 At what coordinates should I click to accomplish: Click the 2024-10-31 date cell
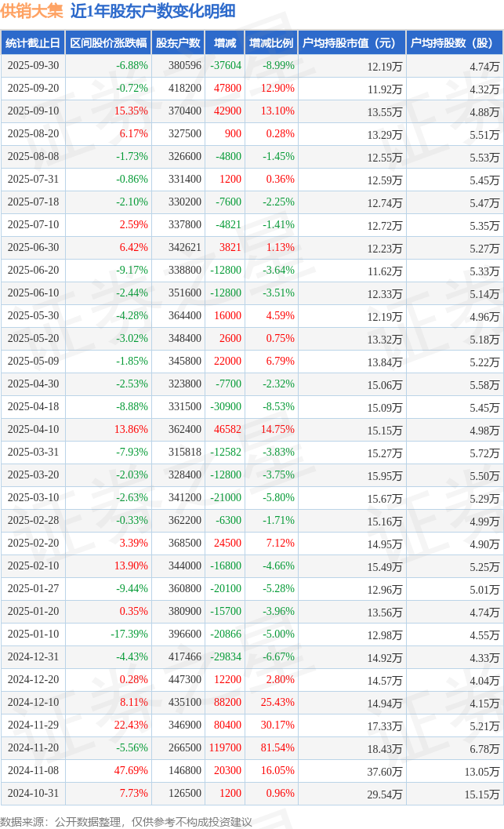pyautogui.click(x=32, y=794)
